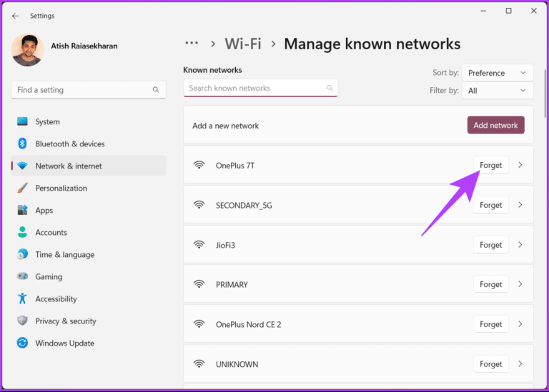Click the OnePlus Nord CE 2 name

click(x=248, y=324)
